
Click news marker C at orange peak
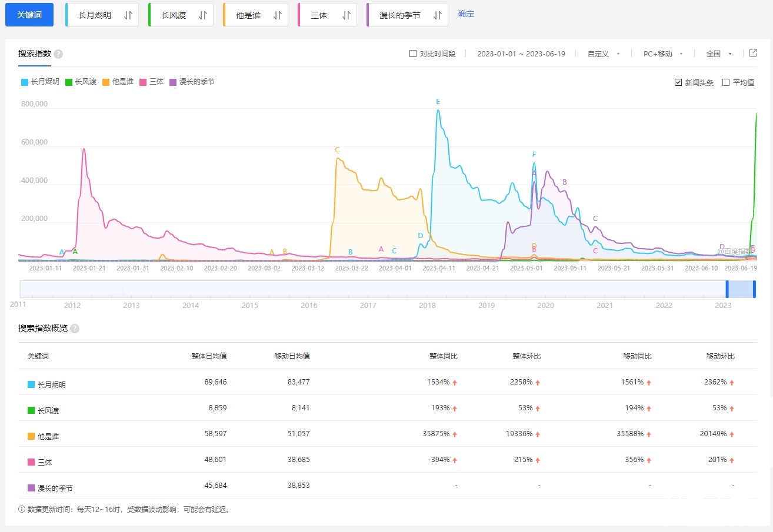click(337, 150)
